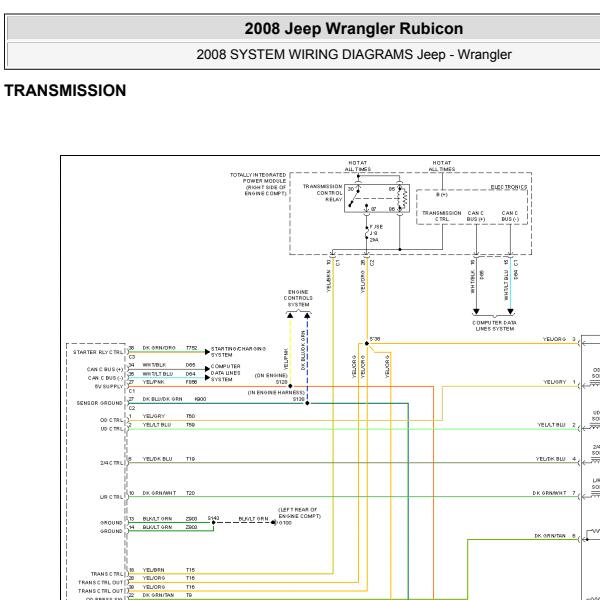The width and height of the screenshot is (600, 600).
Task: Click DK GRN/WHT label at solenoid pin 7
Action: (549, 493)
